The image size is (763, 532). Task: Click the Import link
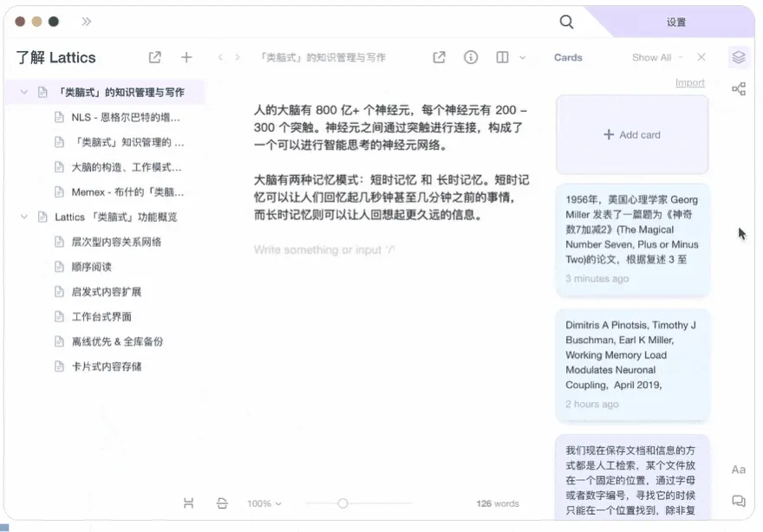point(689,82)
